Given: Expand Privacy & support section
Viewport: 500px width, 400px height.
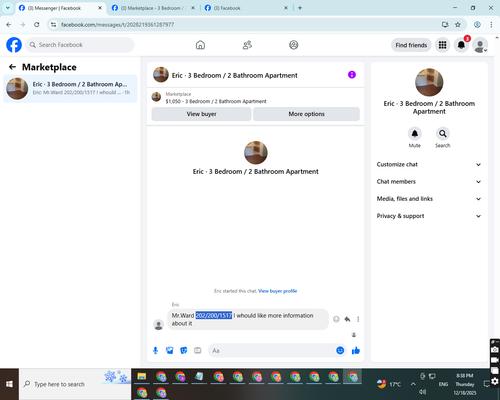Looking at the screenshot, I should pos(429,216).
